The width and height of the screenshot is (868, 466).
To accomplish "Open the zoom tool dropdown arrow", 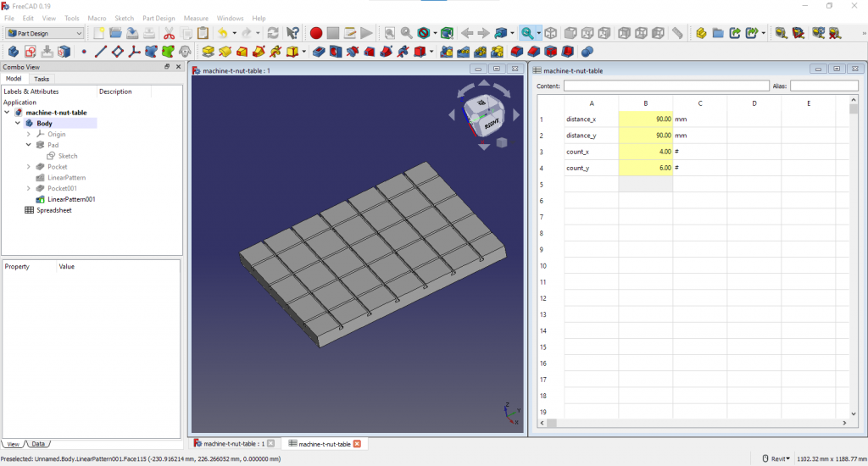I will coord(538,33).
